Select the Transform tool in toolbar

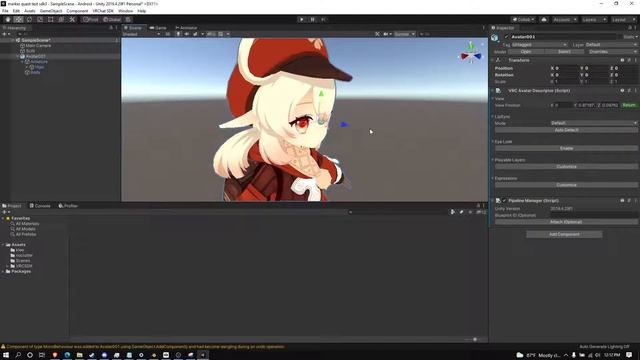[61, 20]
